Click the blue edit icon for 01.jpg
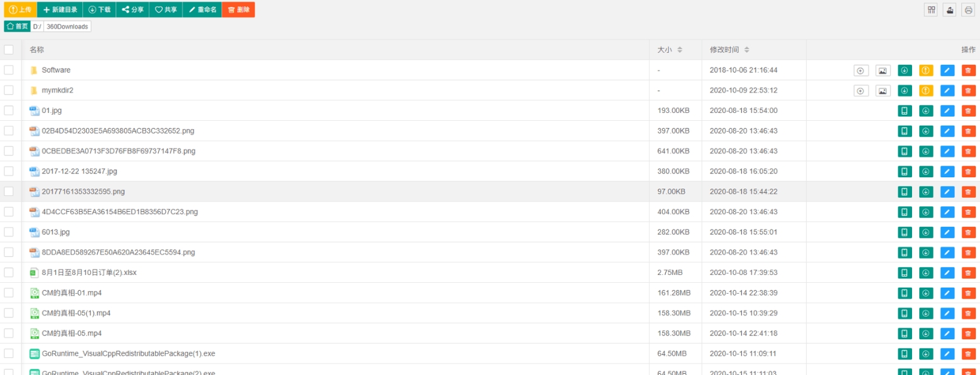Image resolution: width=980 pixels, height=375 pixels. [947, 111]
